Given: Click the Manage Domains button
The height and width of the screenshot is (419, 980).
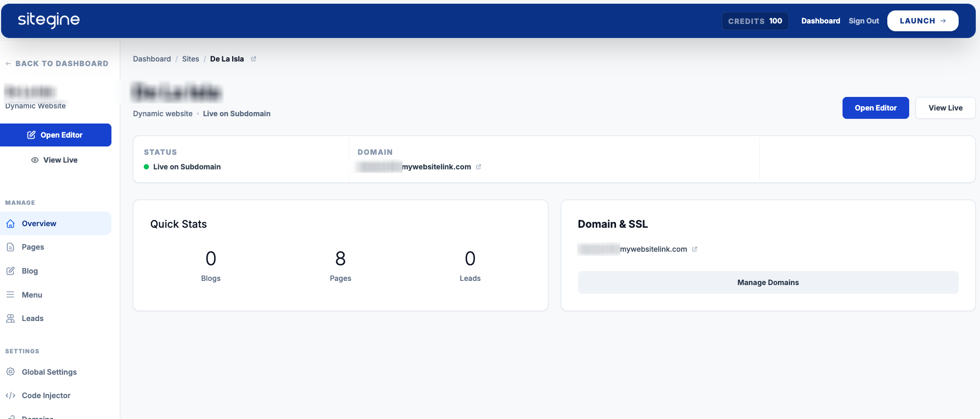Looking at the screenshot, I should point(768,282).
